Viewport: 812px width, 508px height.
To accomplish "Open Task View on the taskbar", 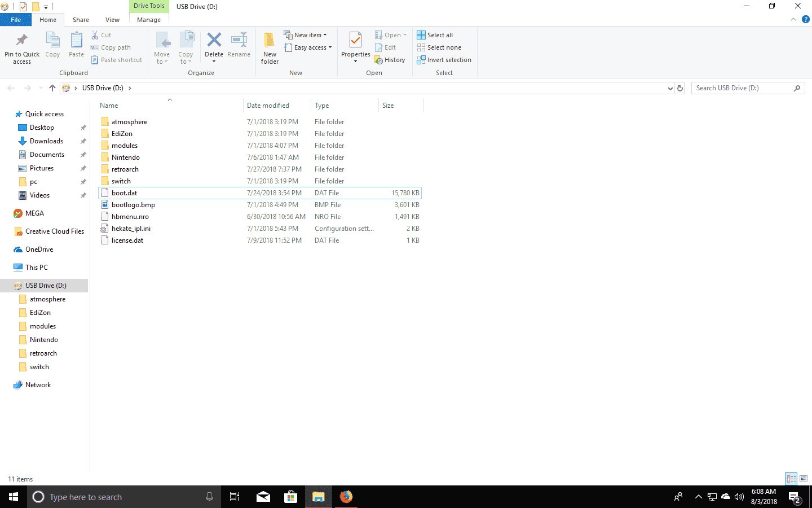I will coord(235,497).
